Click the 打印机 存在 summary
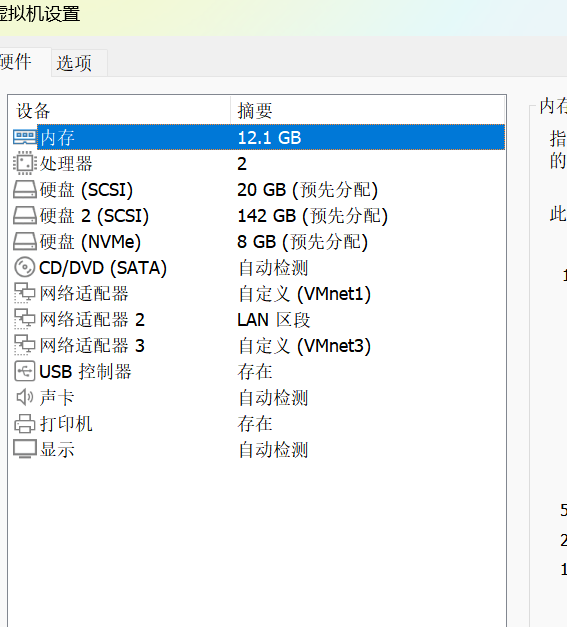The image size is (567, 627). (255, 423)
